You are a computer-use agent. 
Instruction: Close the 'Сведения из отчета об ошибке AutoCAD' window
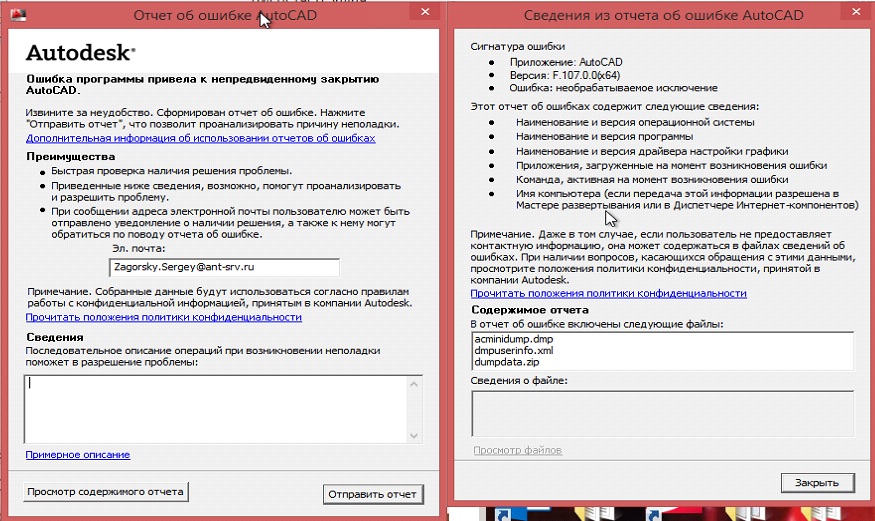(856, 12)
